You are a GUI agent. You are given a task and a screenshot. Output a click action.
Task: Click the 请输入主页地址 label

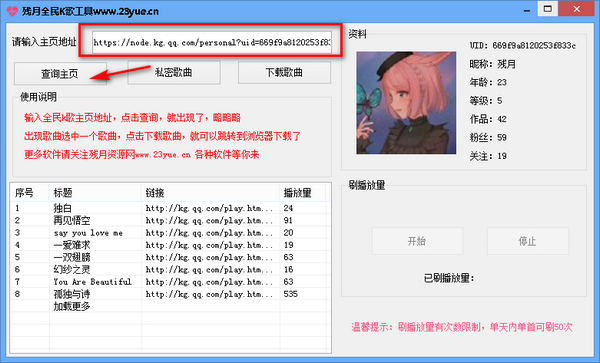point(44,42)
